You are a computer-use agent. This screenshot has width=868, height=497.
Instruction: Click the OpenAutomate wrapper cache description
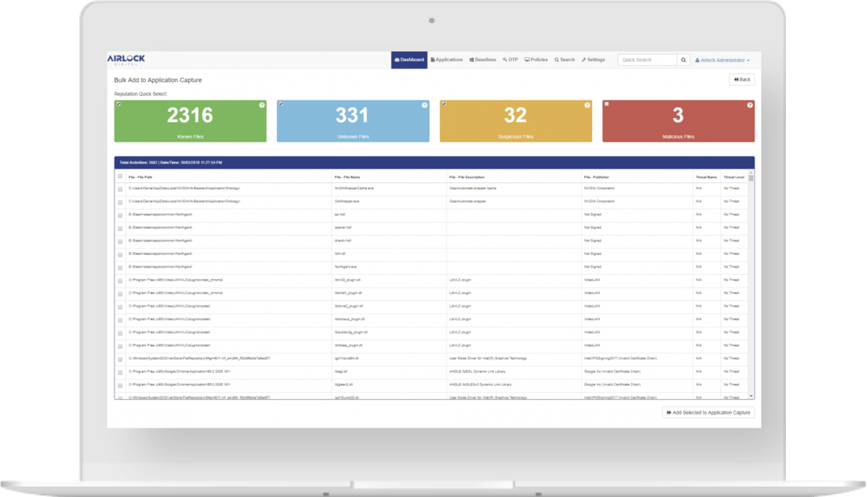(472, 189)
